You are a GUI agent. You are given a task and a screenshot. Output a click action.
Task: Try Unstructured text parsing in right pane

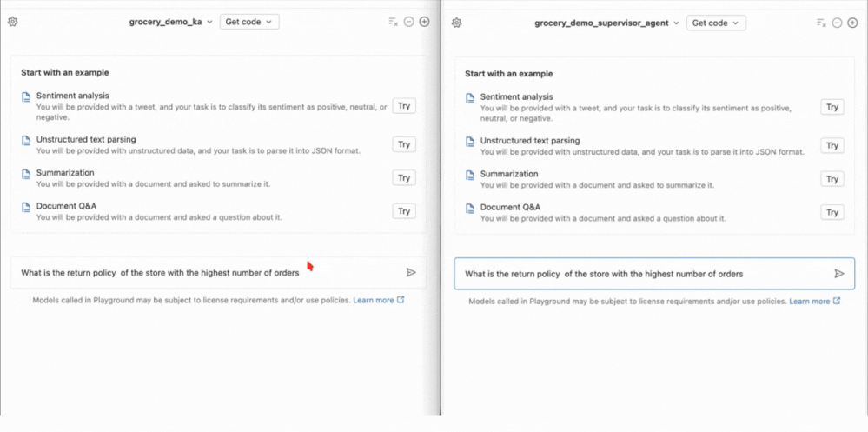coord(832,146)
